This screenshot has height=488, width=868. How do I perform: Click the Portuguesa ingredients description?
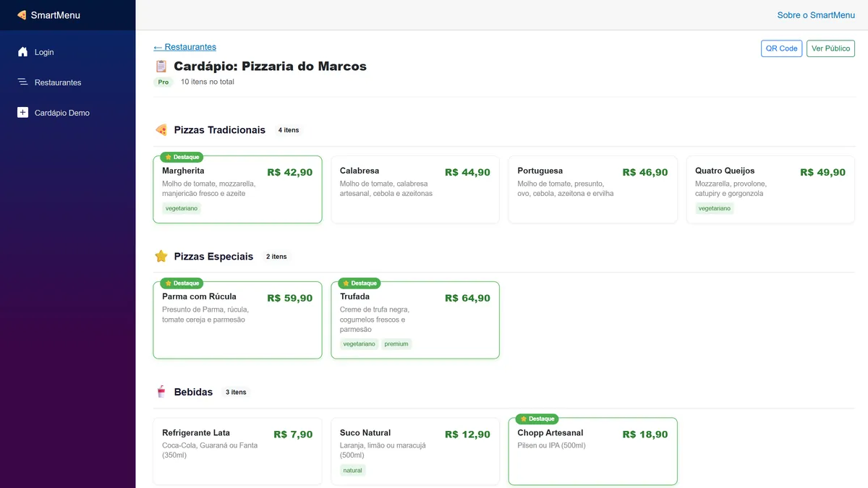566,189
